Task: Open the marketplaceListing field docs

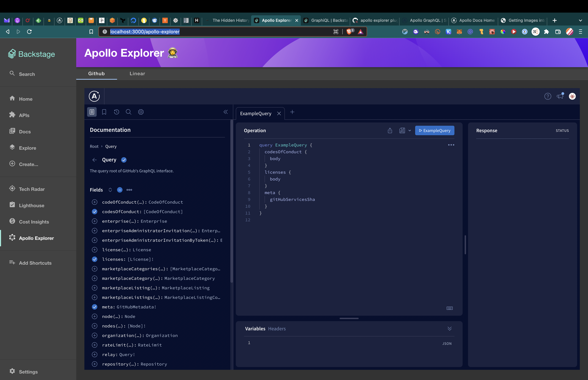Action: pos(156,288)
